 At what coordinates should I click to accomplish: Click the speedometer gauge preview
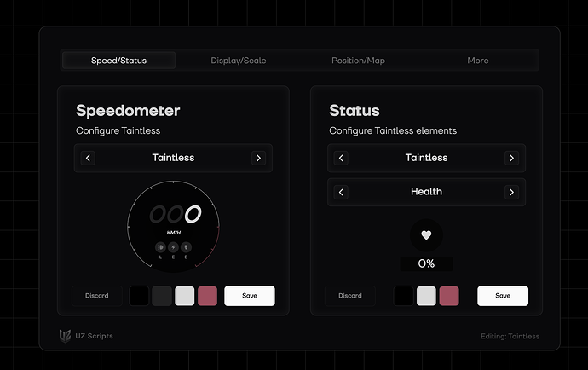(x=173, y=227)
